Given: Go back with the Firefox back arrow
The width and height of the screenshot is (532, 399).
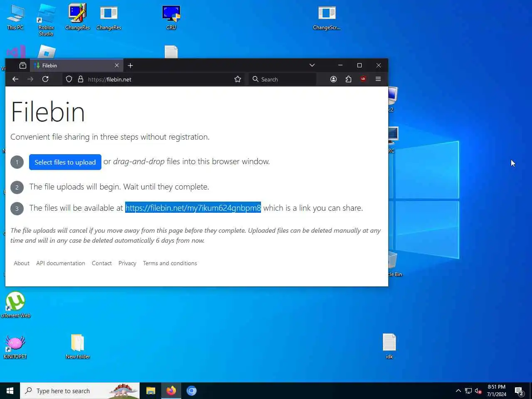Looking at the screenshot, I should (x=15, y=79).
